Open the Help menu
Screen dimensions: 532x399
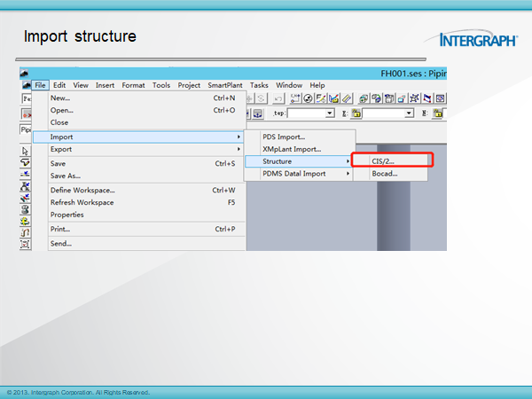317,85
